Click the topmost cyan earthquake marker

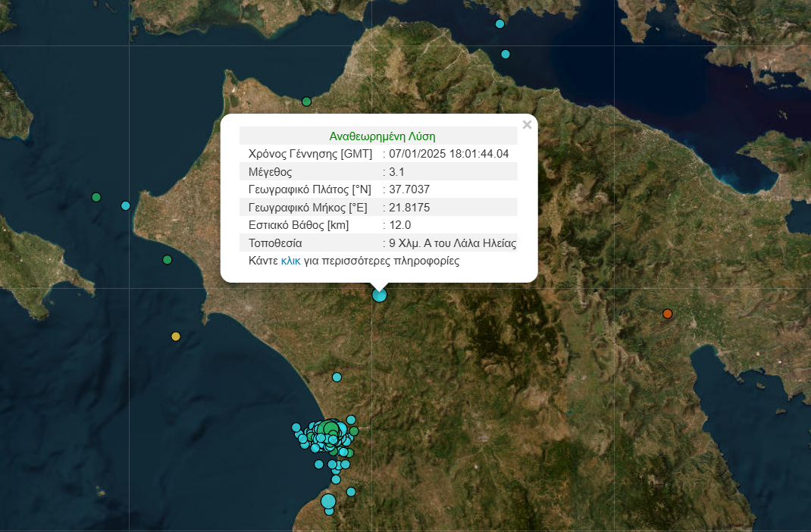[499, 24]
